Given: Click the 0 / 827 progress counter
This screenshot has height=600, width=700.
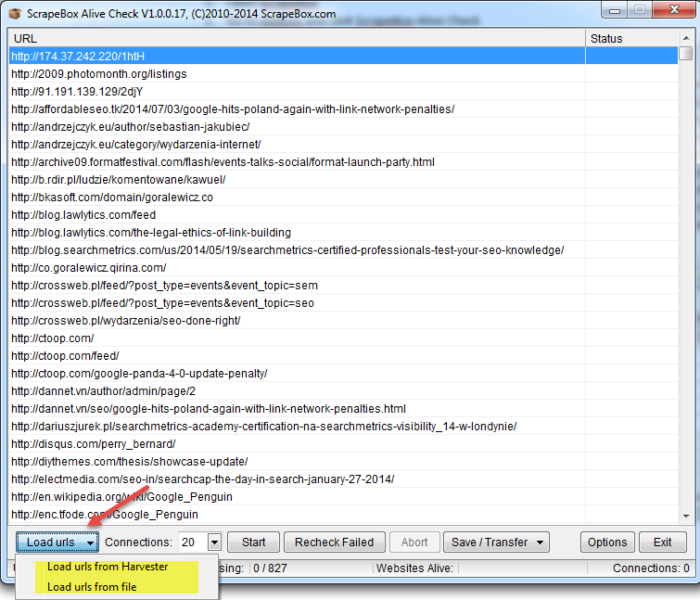Looking at the screenshot, I should pyautogui.click(x=270, y=568).
